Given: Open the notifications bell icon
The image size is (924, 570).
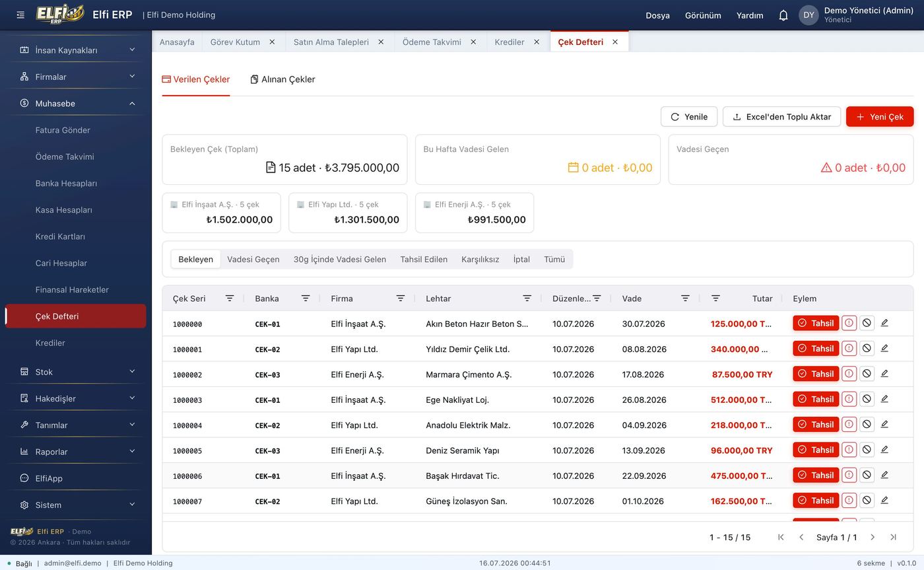Looking at the screenshot, I should coord(783,15).
